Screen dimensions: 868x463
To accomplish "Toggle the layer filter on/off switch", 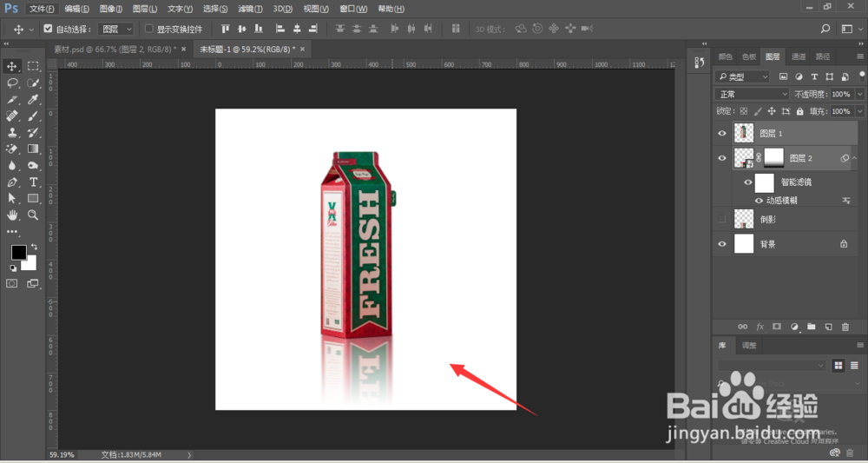I will coord(861,76).
